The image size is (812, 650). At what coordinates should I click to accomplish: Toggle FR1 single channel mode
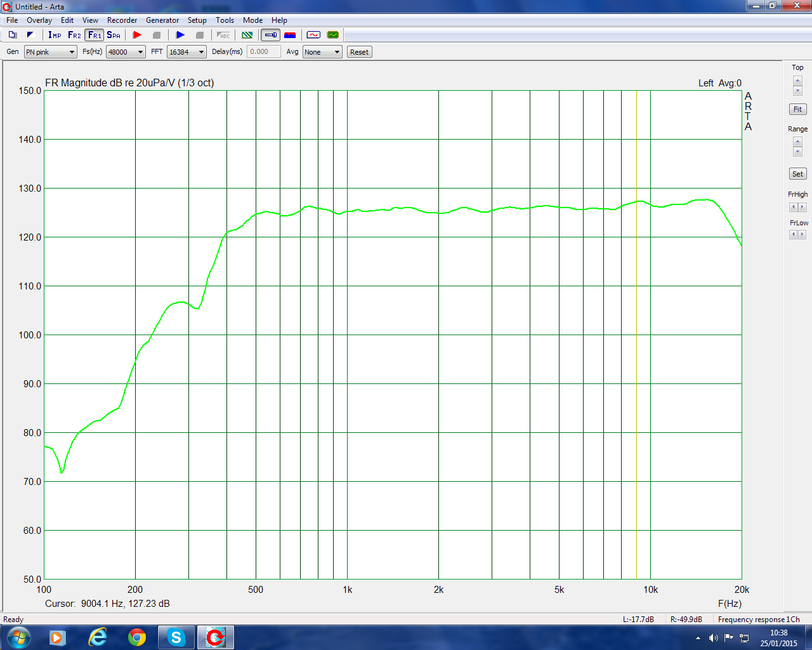pos(95,35)
